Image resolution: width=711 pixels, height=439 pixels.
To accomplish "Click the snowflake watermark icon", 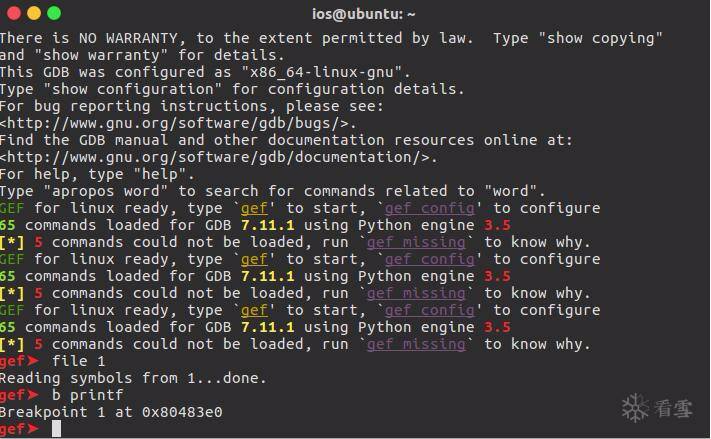I will [x=635, y=409].
